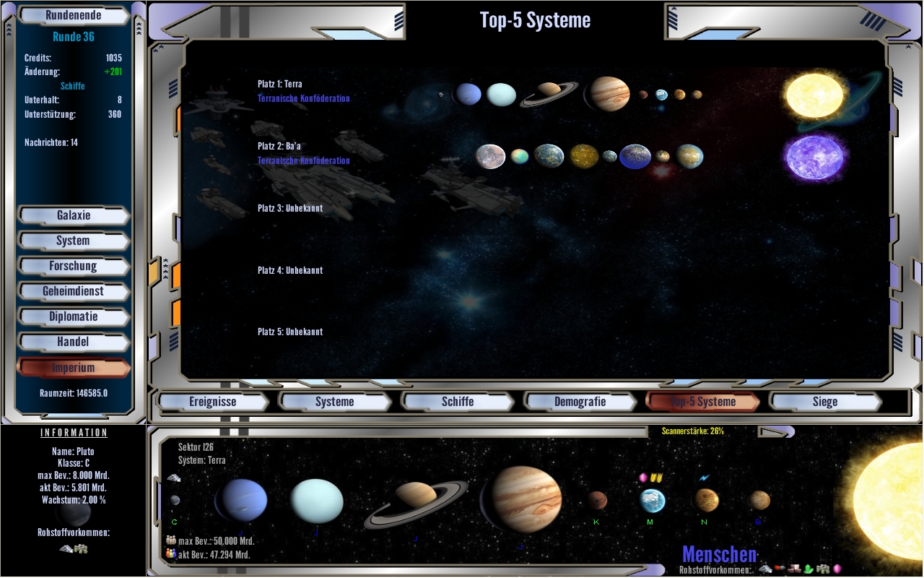Open the Diplomatie screen
Image resolution: width=924 pixels, height=578 pixels.
click(73, 316)
